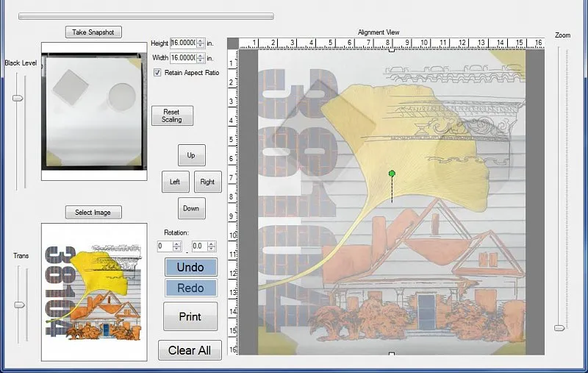This screenshot has width=588, height=373.
Task: Click Undo to revert last change
Action: [x=190, y=267]
